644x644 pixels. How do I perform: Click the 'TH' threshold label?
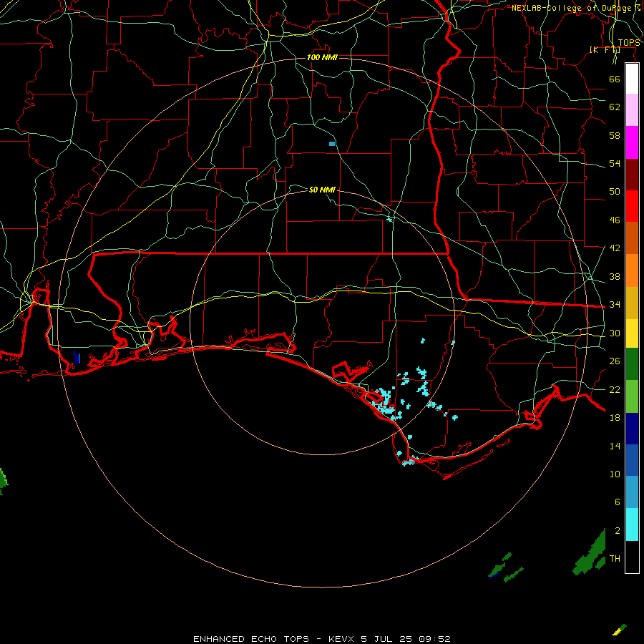click(615, 559)
